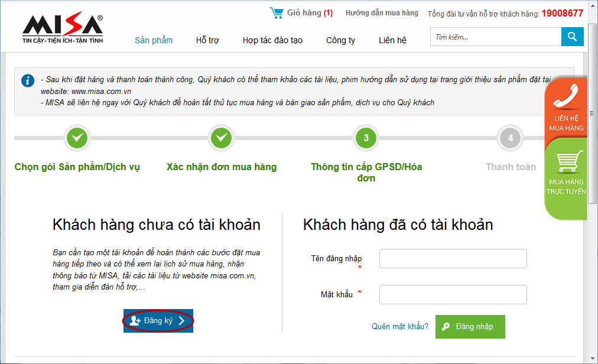Click the first completed step checkmark
Viewport: 598px width, 364px height.
point(77,138)
